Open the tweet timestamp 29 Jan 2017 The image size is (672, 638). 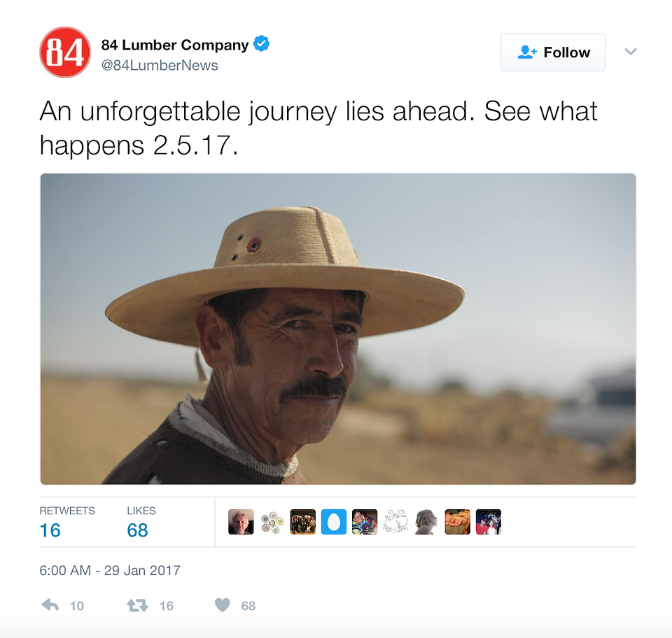coord(110,570)
